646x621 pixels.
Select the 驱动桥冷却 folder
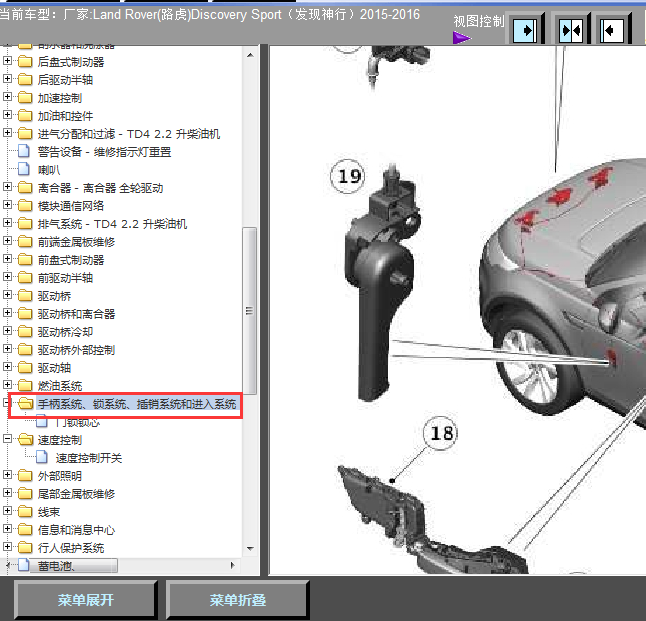pyautogui.click(x=65, y=332)
